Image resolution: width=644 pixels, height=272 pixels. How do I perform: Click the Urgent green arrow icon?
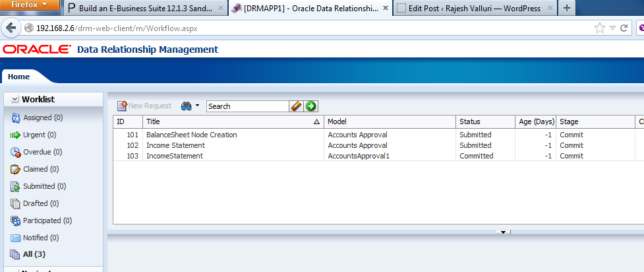15,135
